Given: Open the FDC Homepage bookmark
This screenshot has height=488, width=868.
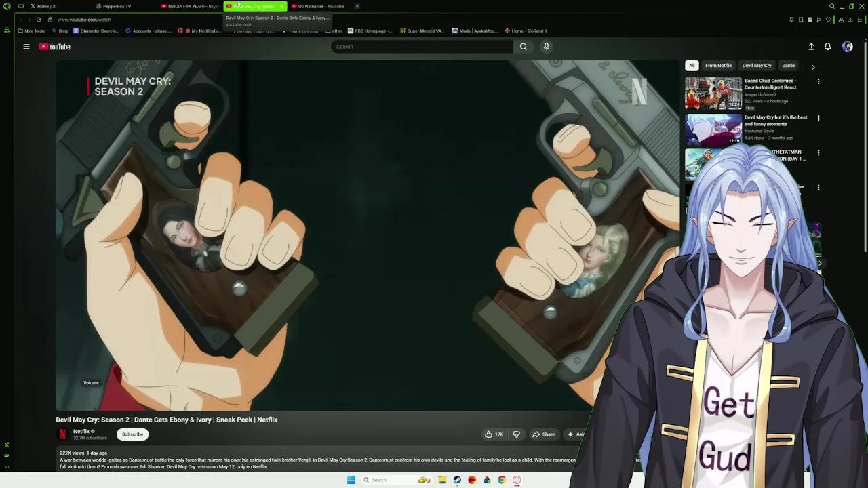Looking at the screenshot, I should [370, 30].
